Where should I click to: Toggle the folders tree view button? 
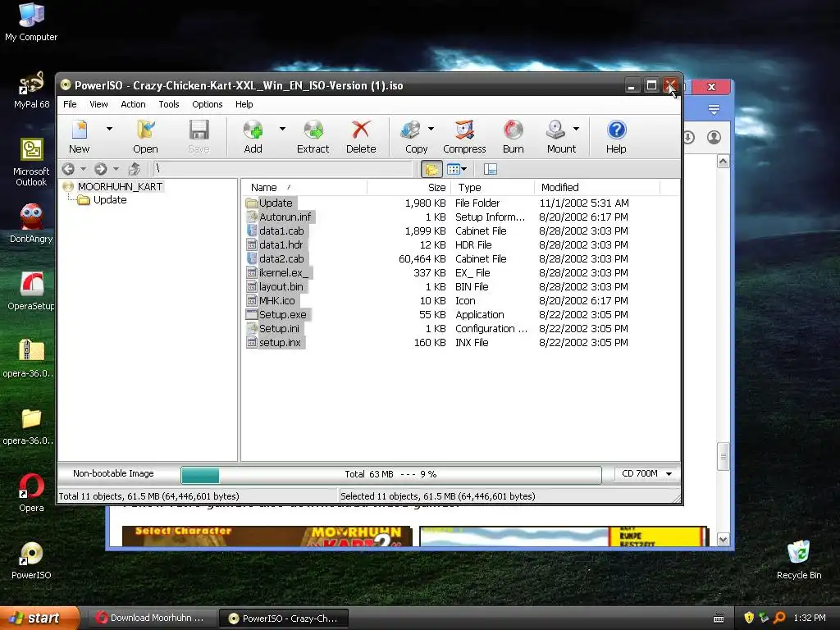click(431, 169)
